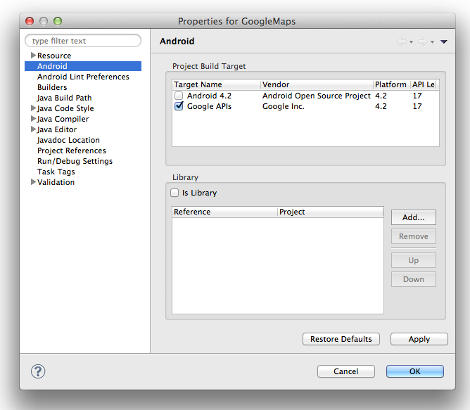Select the Java Compiler label

63,119
